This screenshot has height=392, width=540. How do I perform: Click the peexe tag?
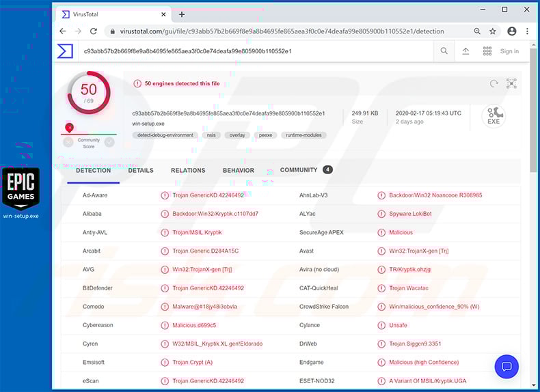(265, 135)
